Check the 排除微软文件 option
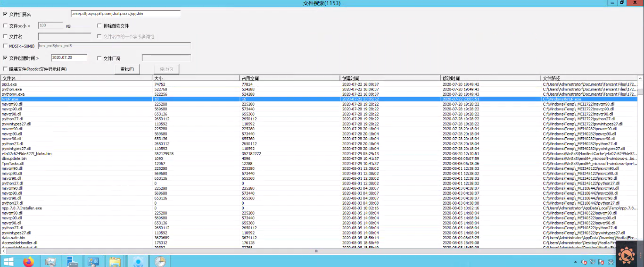This screenshot has height=267, width=644. pos(99,26)
